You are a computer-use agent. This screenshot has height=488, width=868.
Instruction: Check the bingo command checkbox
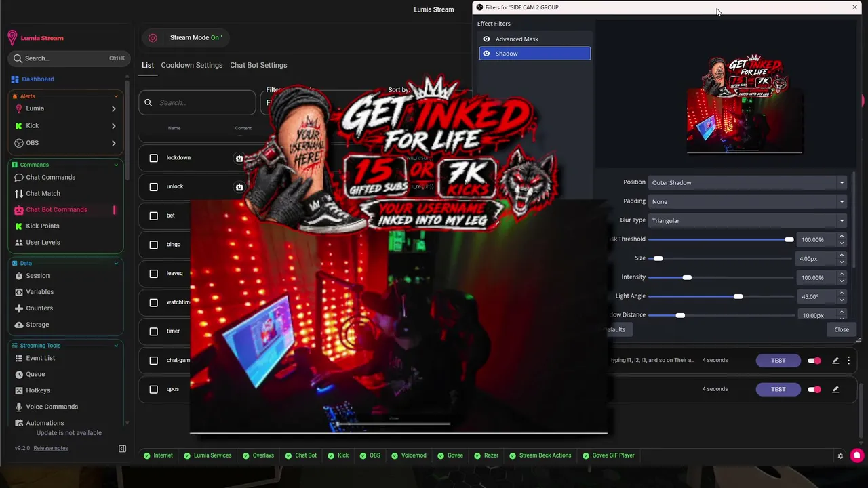pyautogui.click(x=153, y=245)
